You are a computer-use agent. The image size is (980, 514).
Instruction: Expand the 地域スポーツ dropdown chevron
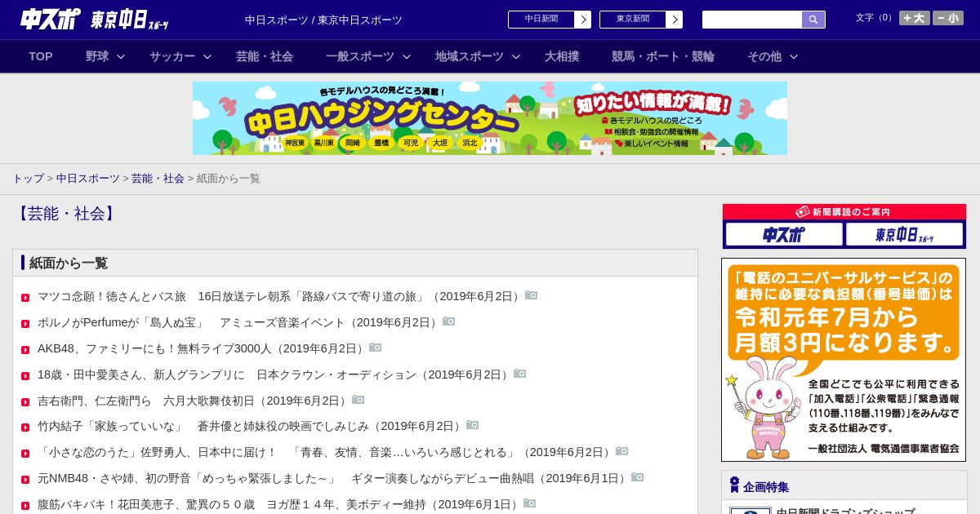click(x=516, y=56)
